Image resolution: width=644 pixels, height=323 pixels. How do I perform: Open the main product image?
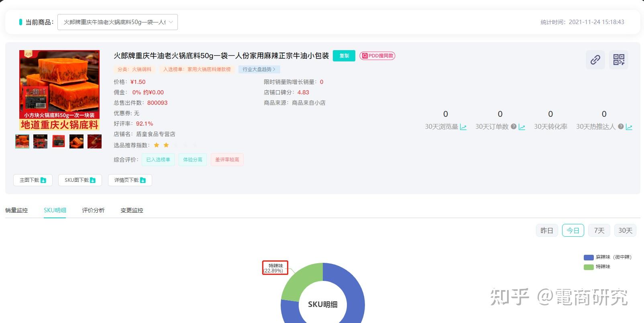59,90
